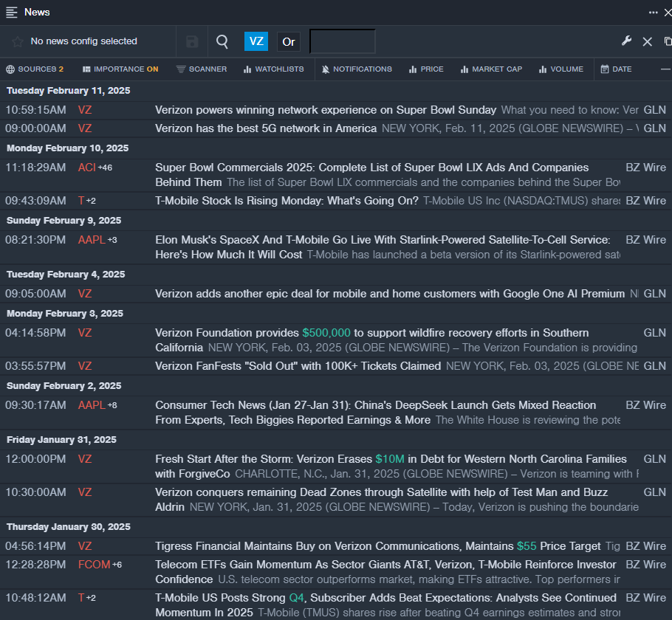Select the VZ ticker filter chip
The width and height of the screenshot is (672, 620).
[x=256, y=41]
